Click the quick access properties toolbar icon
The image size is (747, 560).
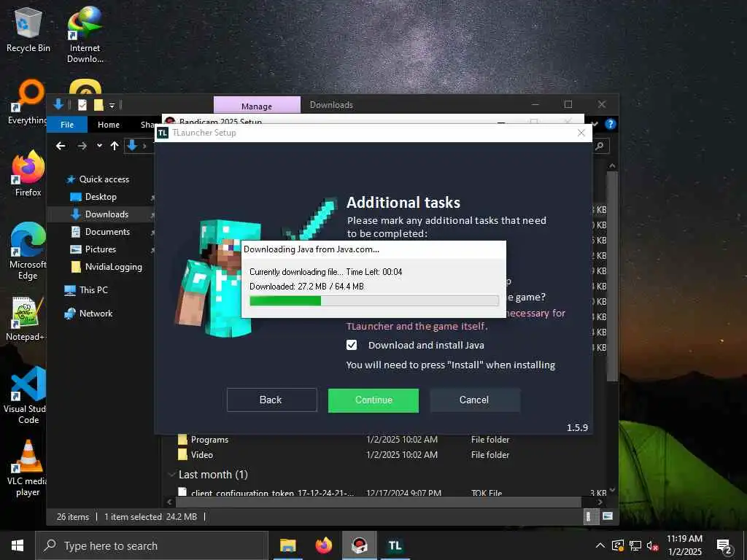[x=82, y=105]
